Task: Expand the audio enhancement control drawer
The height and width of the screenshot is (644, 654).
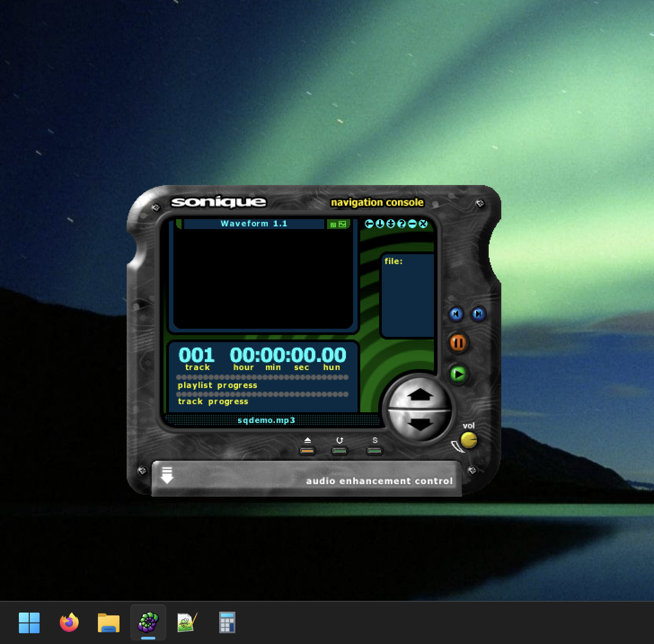Action: point(167,475)
